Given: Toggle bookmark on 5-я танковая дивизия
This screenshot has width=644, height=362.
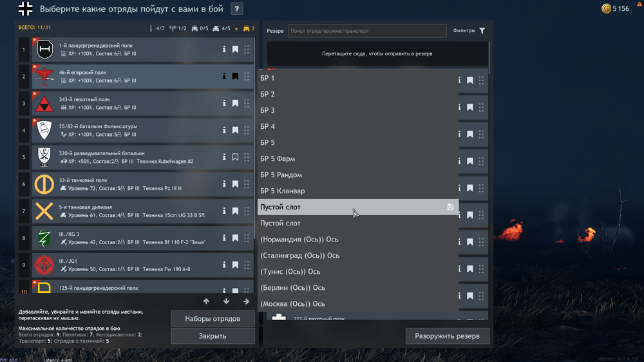Looking at the screenshot, I should click(x=235, y=211).
